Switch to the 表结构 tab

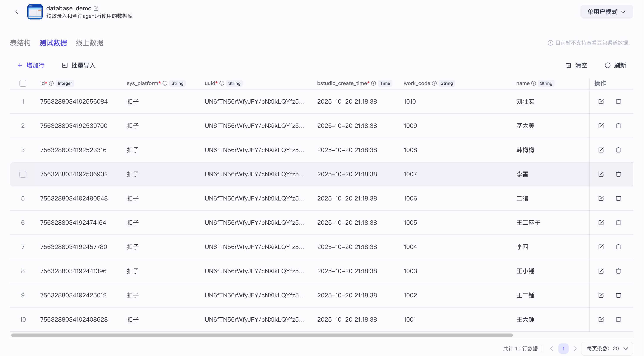(x=20, y=43)
